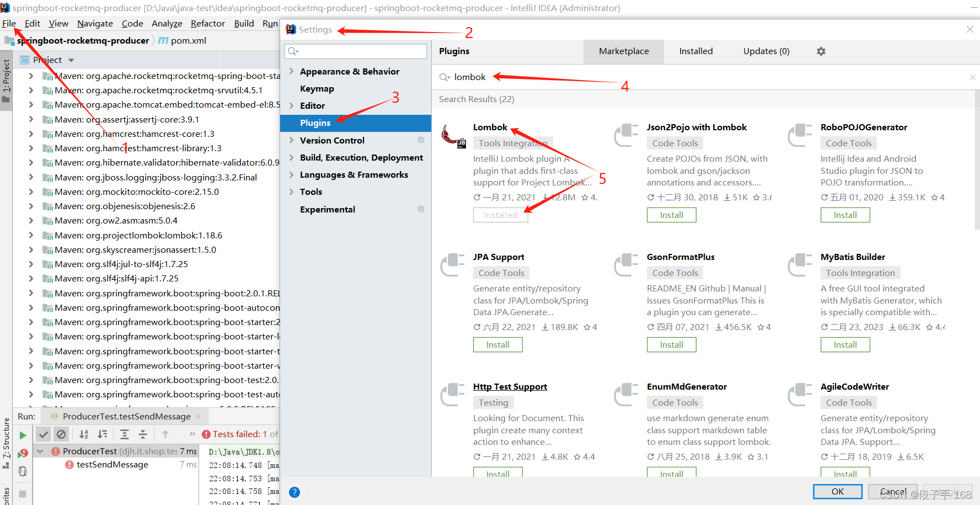Click OK in Settings dialog
The image size is (980, 505).
click(x=838, y=492)
